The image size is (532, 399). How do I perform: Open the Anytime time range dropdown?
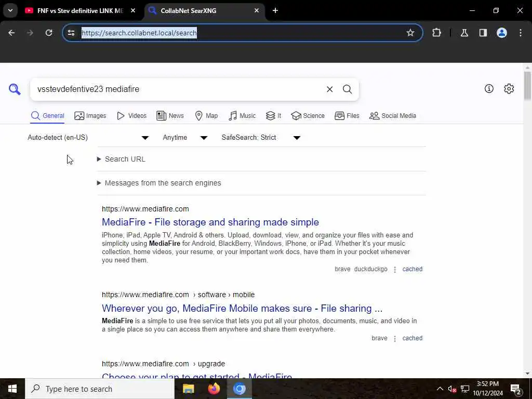tap(185, 137)
